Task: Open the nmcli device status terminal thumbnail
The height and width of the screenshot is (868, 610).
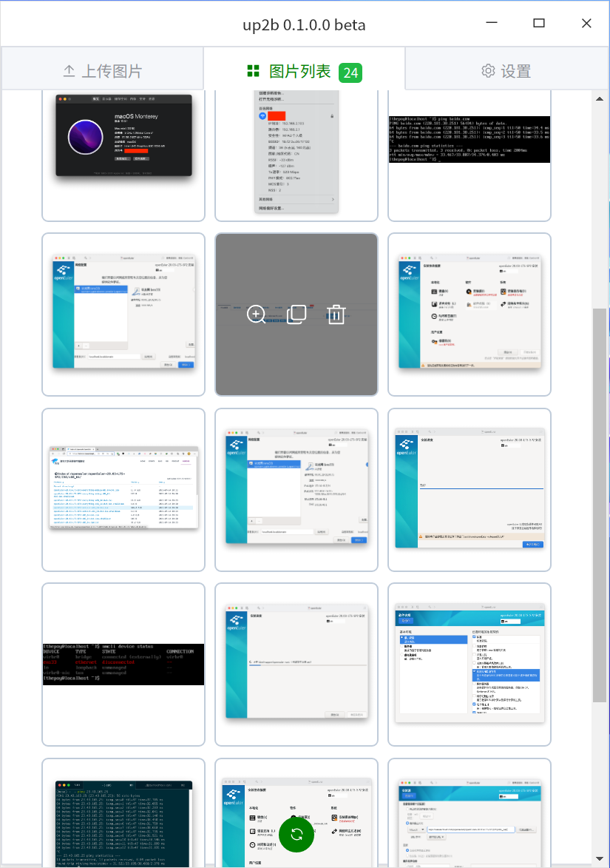Action: click(x=123, y=665)
